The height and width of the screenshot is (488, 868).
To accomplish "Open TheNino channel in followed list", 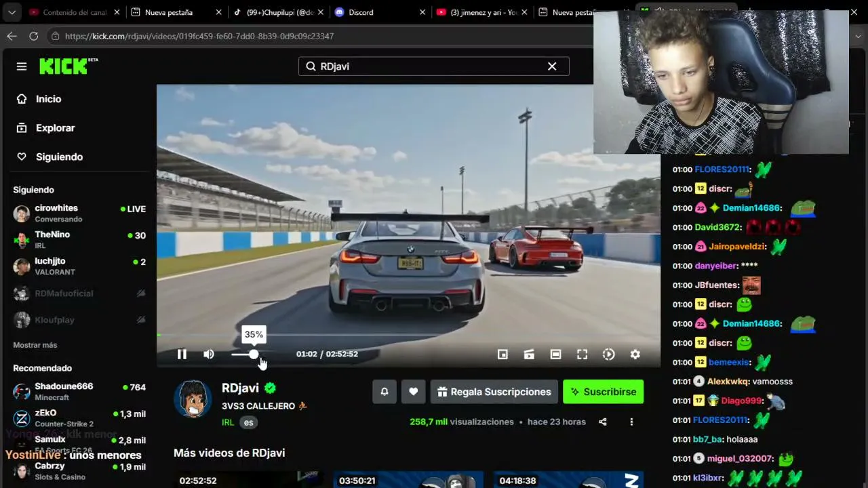I will coord(79,240).
